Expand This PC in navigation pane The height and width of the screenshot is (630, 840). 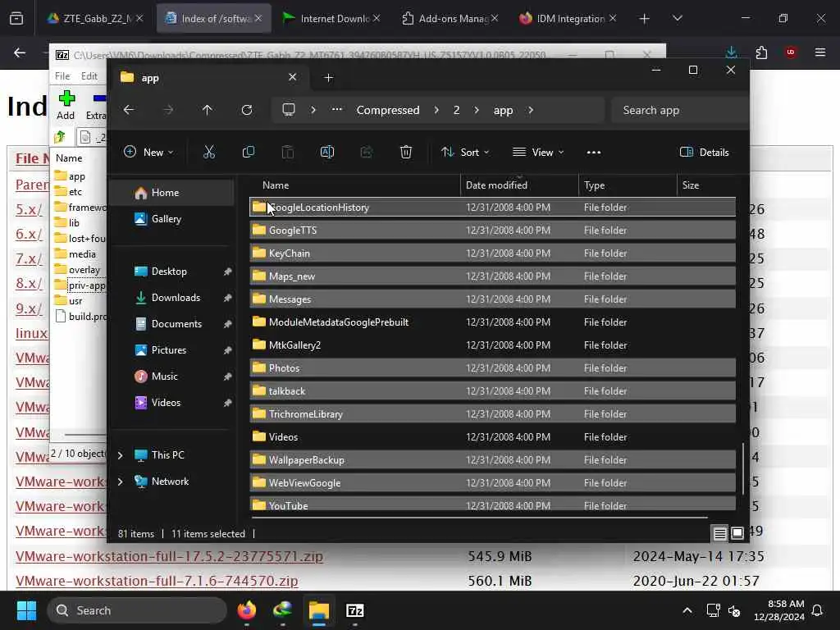pos(120,454)
